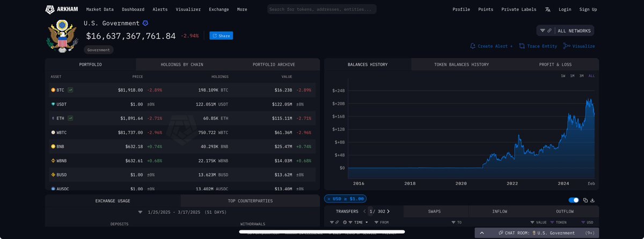Image resolution: width=644 pixels, height=239 pixels.
Task: Click the Sign Up link
Action: (588, 9)
